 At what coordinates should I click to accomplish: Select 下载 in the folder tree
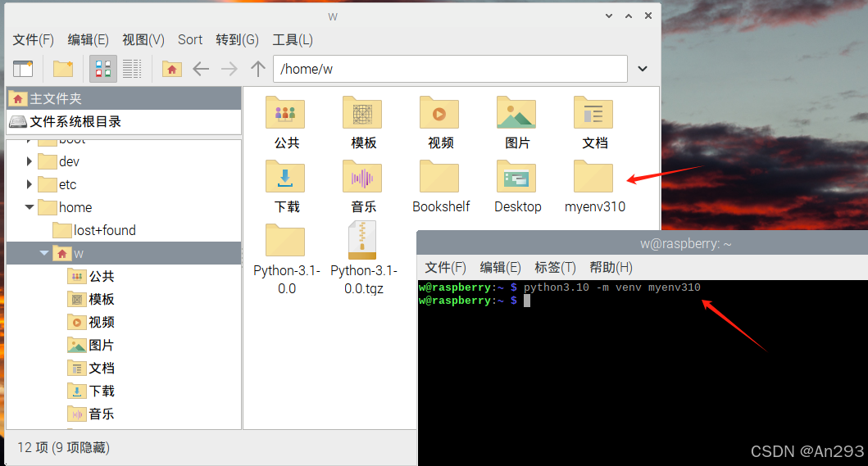pyautogui.click(x=91, y=391)
